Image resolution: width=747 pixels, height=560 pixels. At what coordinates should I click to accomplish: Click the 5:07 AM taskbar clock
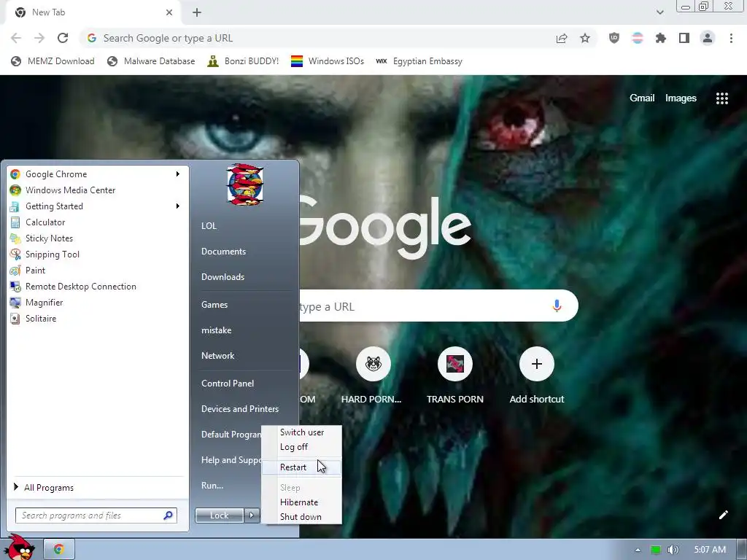(x=710, y=550)
